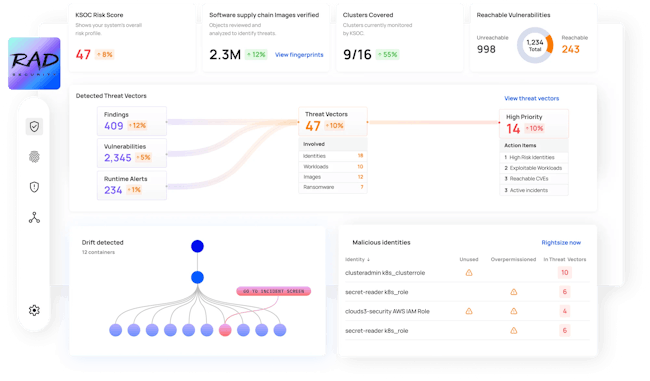The height and width of the screenshot is (381, 650).
Task: Click the 12% badge beside 2.3M
Action: 256,55
